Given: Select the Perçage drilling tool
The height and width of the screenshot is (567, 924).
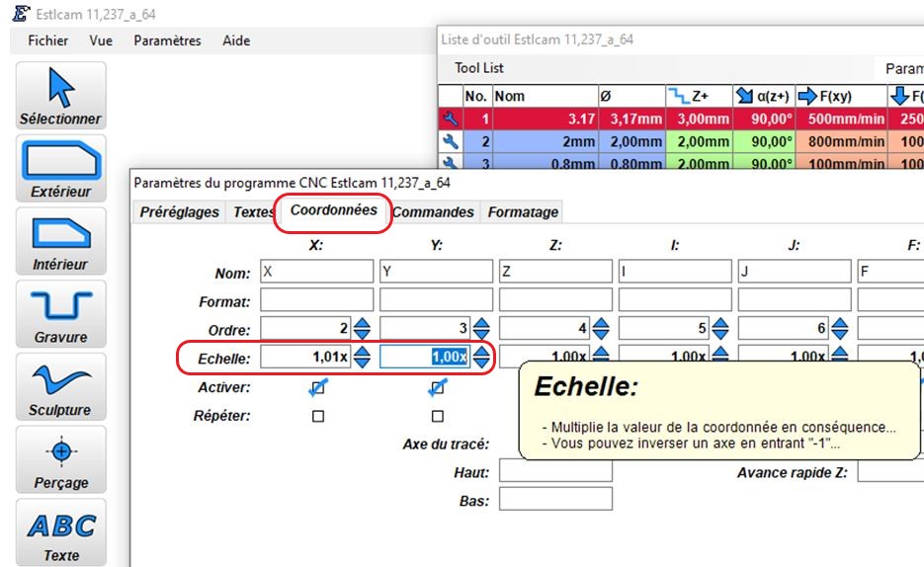Looking at the screenshot, I should tap(61, 460).
